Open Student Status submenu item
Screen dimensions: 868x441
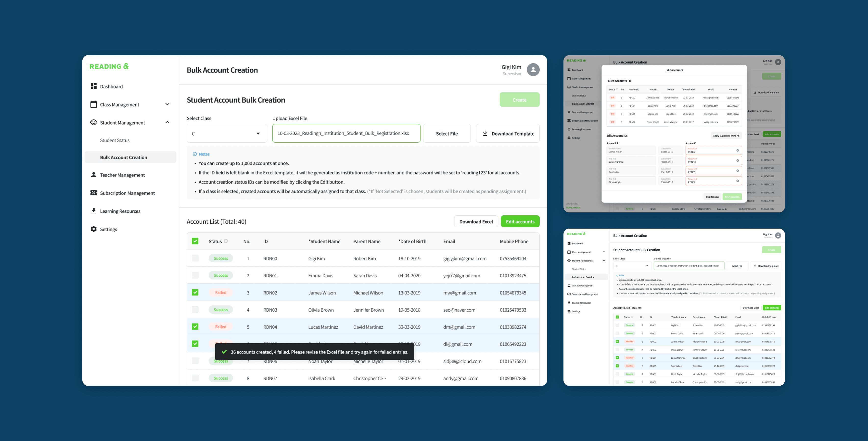pos(115,140)
